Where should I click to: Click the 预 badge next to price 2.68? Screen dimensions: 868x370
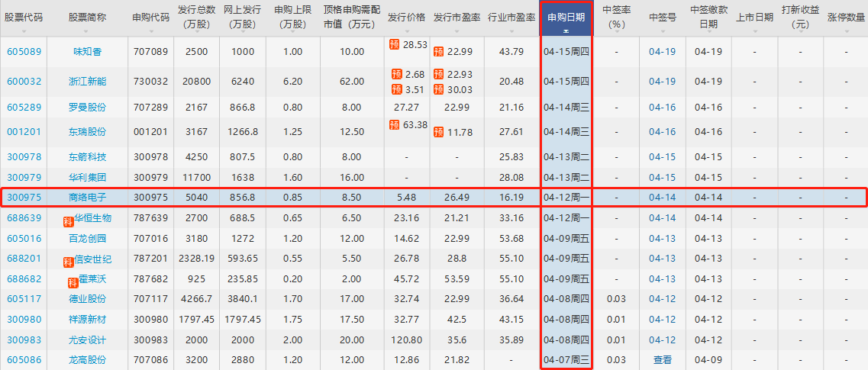pyautogui.click(x=396, y=73)
